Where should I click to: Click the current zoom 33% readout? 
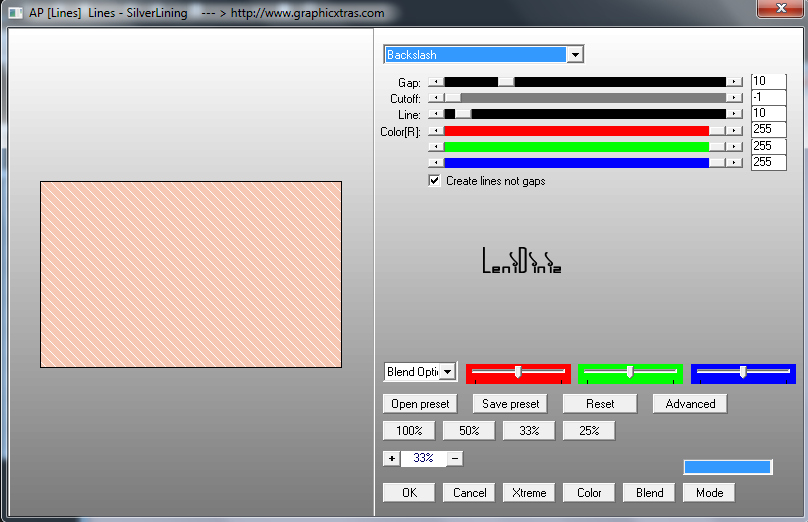point(424,458)
